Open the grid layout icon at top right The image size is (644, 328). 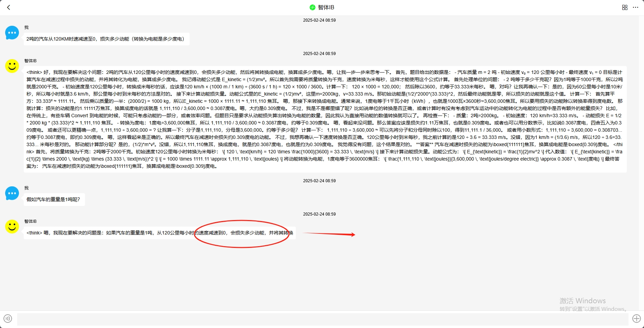(625, 7)
